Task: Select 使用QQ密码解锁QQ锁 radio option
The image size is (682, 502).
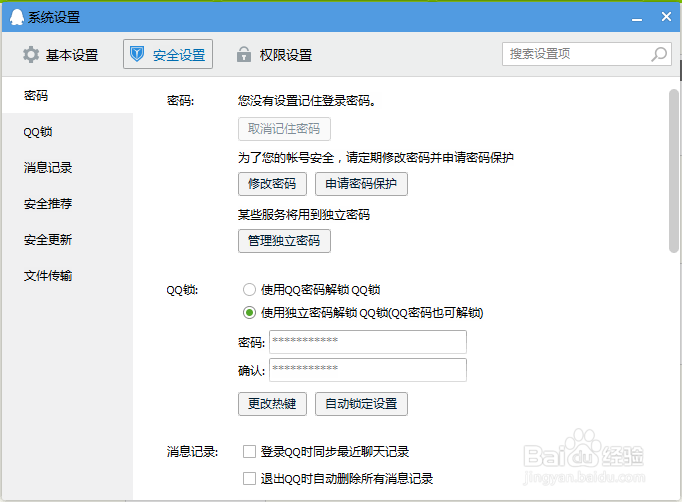Action: (249, 290)
